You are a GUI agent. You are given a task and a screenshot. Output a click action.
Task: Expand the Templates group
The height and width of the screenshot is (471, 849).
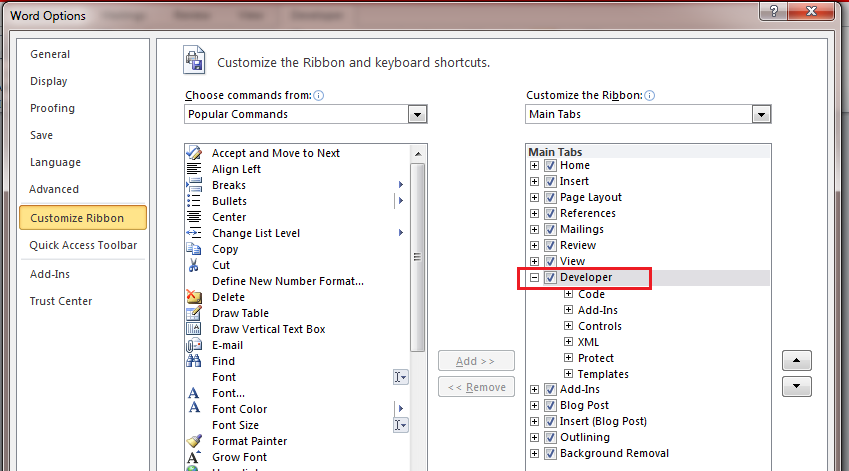pos(569,374)
